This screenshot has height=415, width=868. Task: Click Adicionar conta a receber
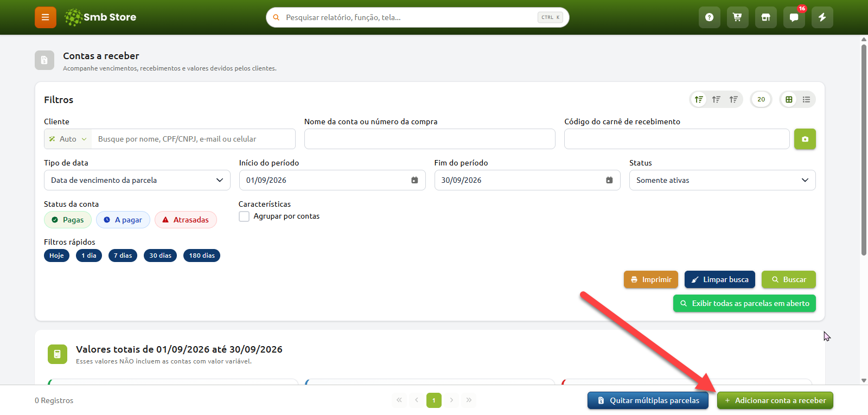coord(775,400)
